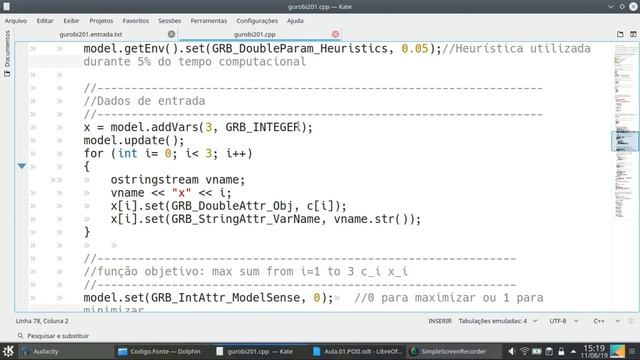Maximize the Kate window
This screenshot has width=640, height=360.
click(622, 7)
